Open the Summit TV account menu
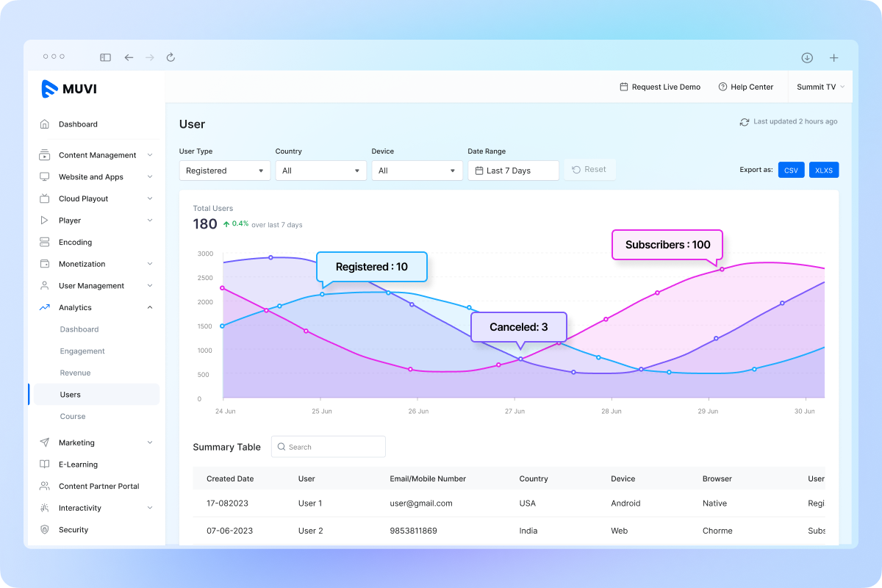The image size is (882, 588). tap(820, 87)
